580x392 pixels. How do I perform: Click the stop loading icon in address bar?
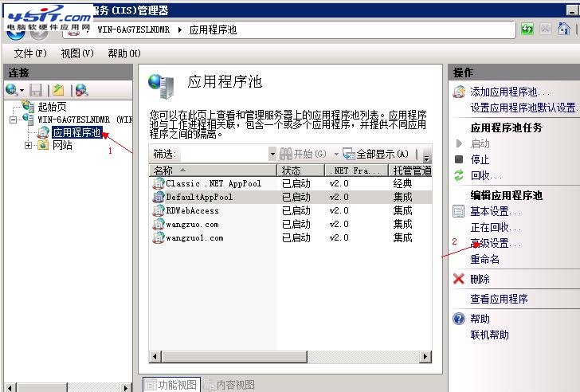click(546, 29)
